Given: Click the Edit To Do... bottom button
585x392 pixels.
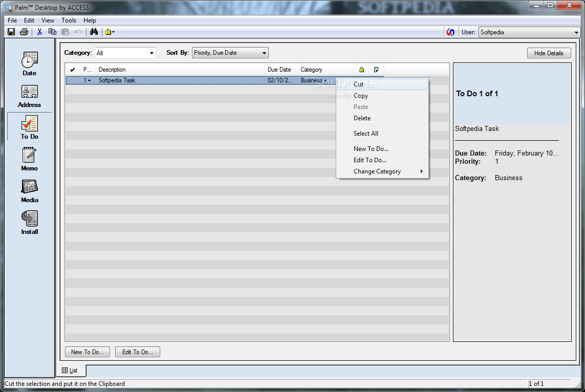Looking at the screenshot, I should (137, 352).
